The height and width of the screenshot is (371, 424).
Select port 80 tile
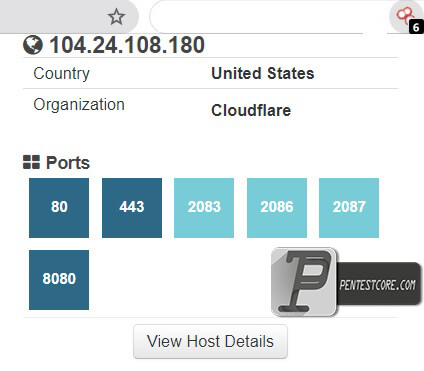(x=59, y=208)
